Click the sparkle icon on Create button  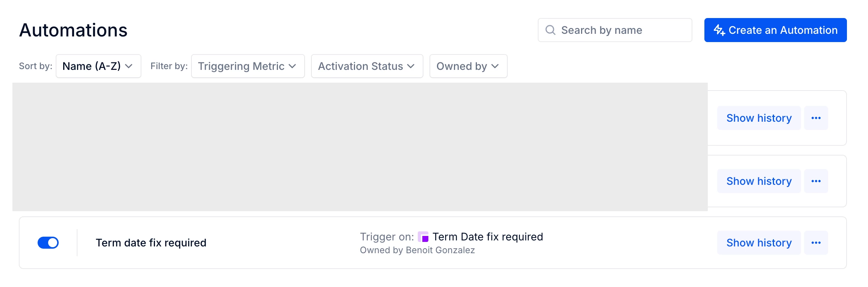tap(719, 30)
